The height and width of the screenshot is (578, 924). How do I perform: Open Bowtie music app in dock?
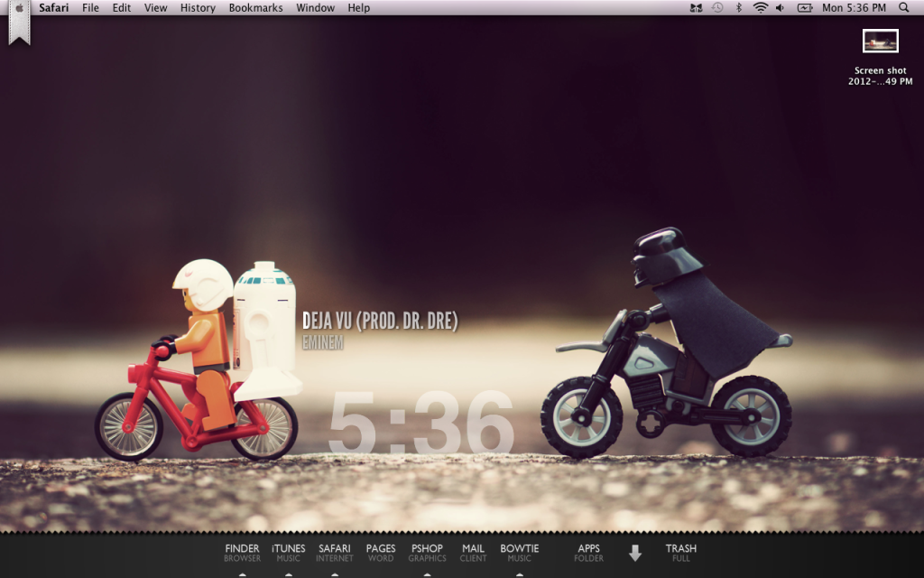point(519,553)
